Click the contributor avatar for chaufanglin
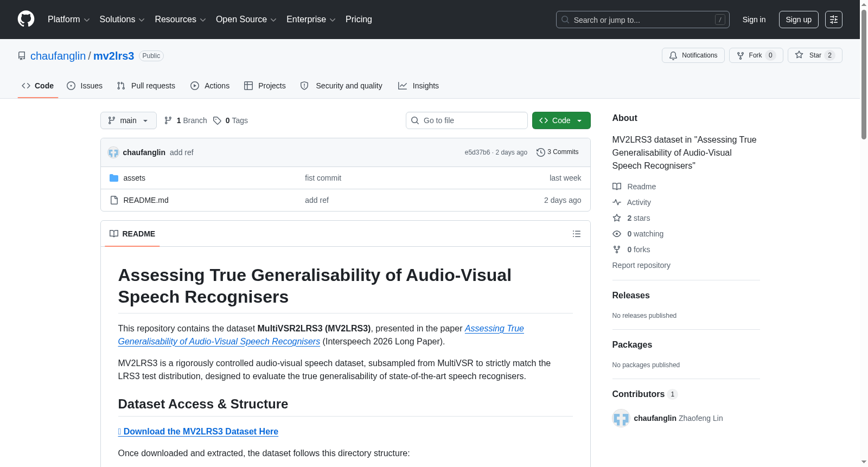Screen dimensions: 868x467 [x=621, y=418]
